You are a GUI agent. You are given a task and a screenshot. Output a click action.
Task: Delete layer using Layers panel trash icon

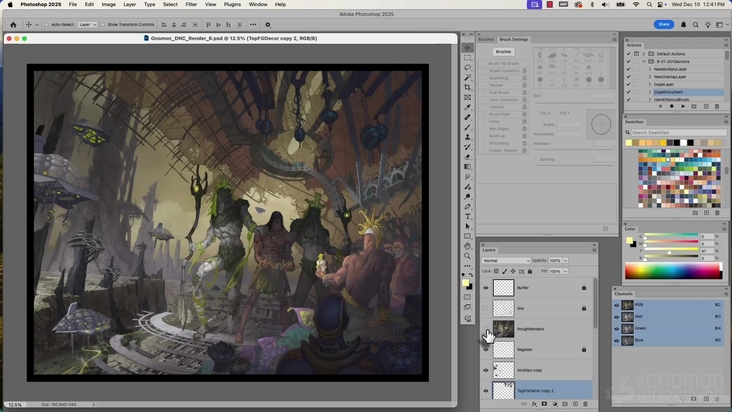586,404
